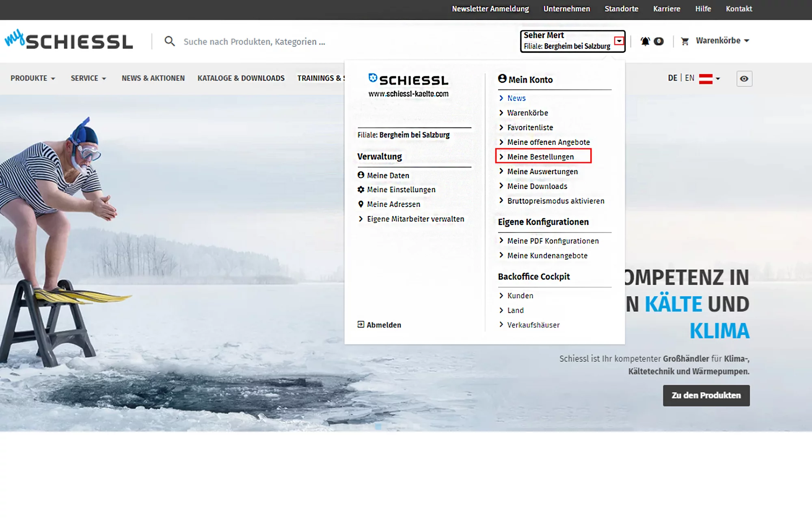The image size is (812, 520).
Task: Open Meine Bestellungen link
Action: (x=540, y=157)
